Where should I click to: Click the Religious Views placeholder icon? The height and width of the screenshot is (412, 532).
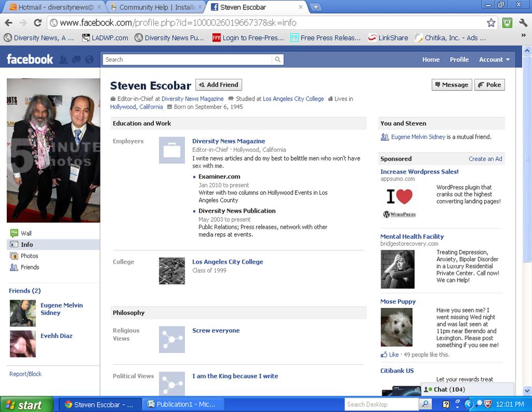(172, 339)
